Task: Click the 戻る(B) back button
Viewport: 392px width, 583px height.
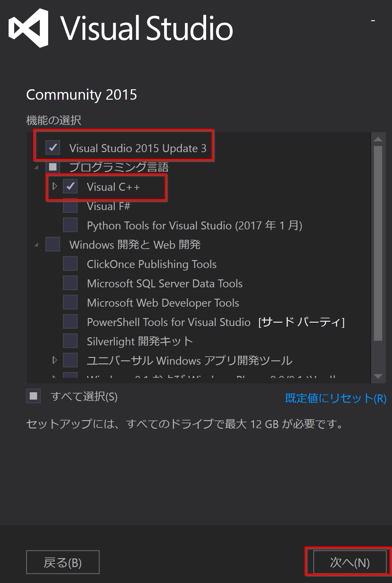Action: (63, 562)
